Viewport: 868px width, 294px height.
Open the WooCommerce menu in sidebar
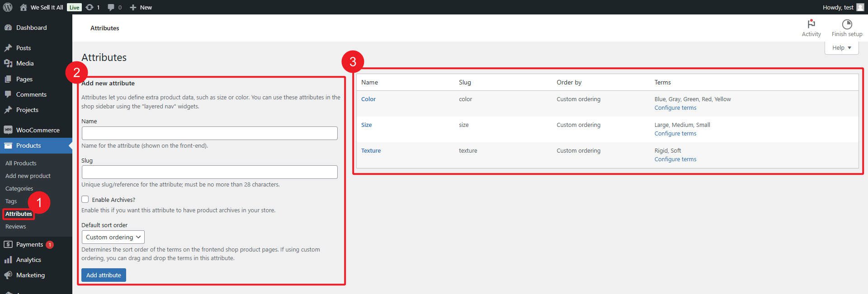click(38, 130)
